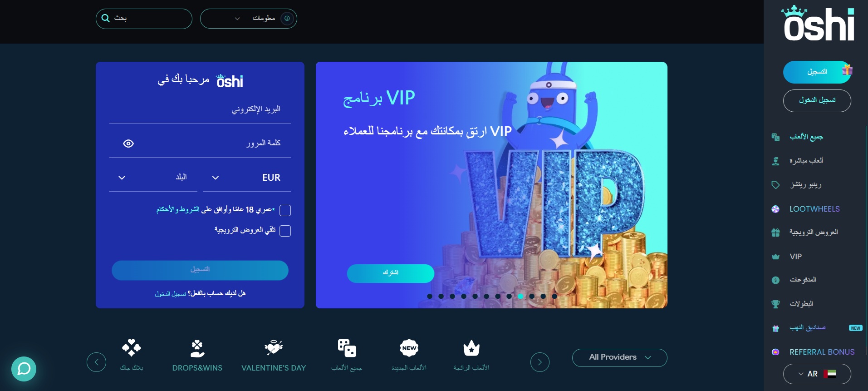
Task: Click the NEW games badge icon
Action: click(409, 348)
